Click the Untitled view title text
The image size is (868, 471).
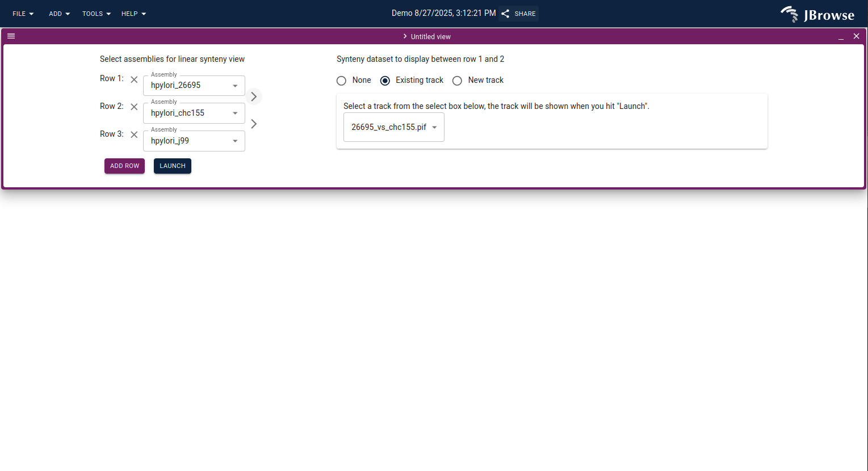click(431, 36)
